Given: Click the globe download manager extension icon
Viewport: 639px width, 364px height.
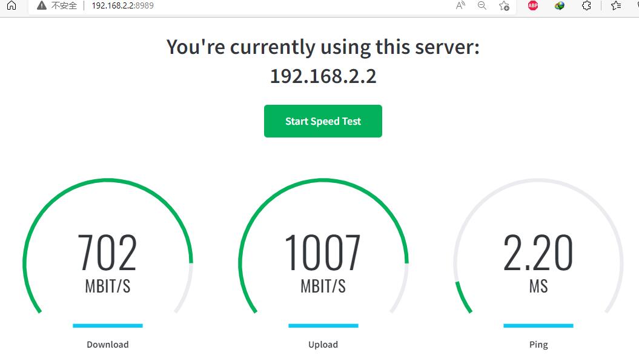Looking at the screenshot, I should (x=560, y=5).
